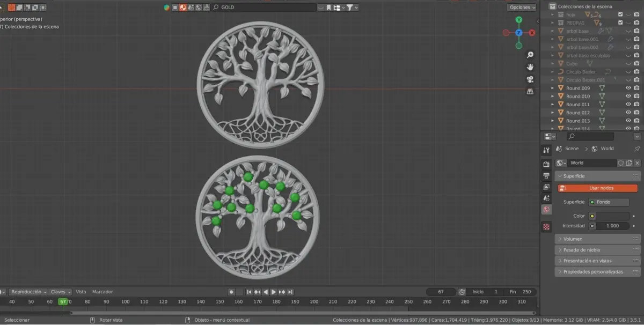Hide Round.012 in viewport with eye icon
The height and width of the screenshot is (325, 644).
point(628,112)
